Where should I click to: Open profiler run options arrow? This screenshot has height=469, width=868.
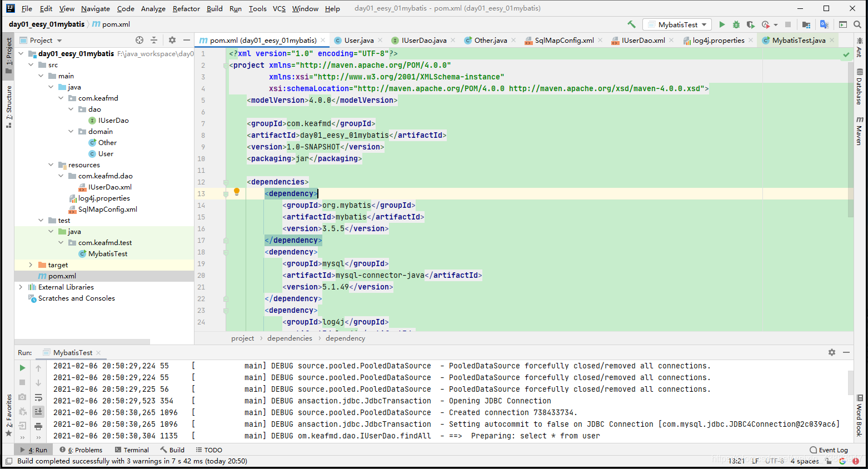coord(776,24)
